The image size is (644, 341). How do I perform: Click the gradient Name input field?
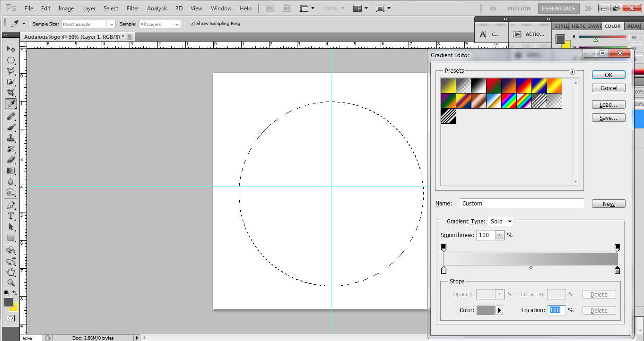point(522,204)
